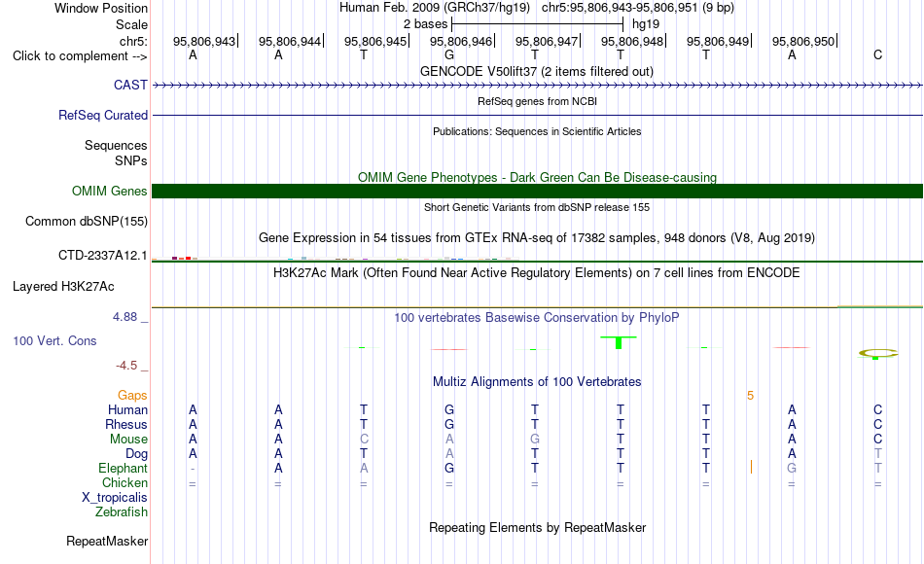This screenshot has height=564, width=924.
Task: Click the tall green PhyloP conservation bar
Action: click(619, 342)
